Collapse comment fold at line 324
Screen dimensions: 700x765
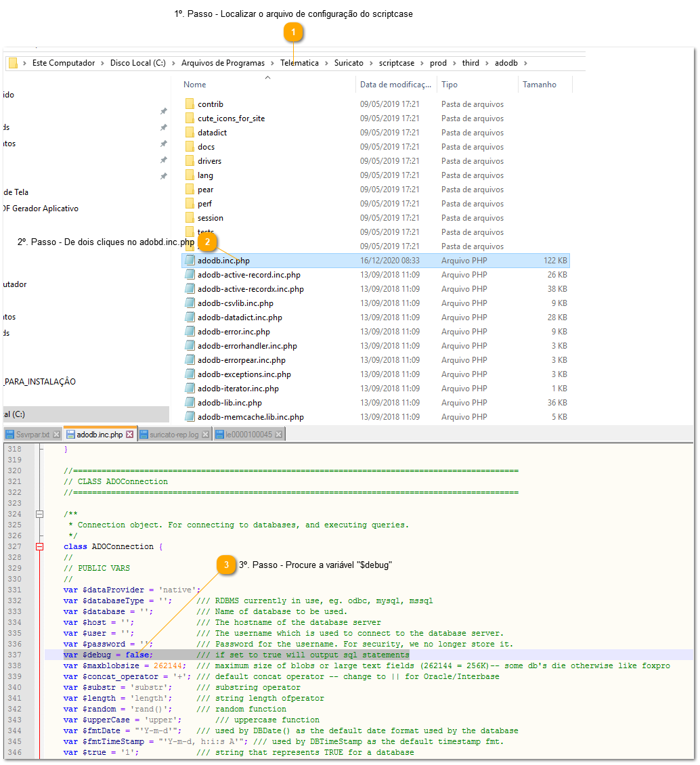point(39,514)
